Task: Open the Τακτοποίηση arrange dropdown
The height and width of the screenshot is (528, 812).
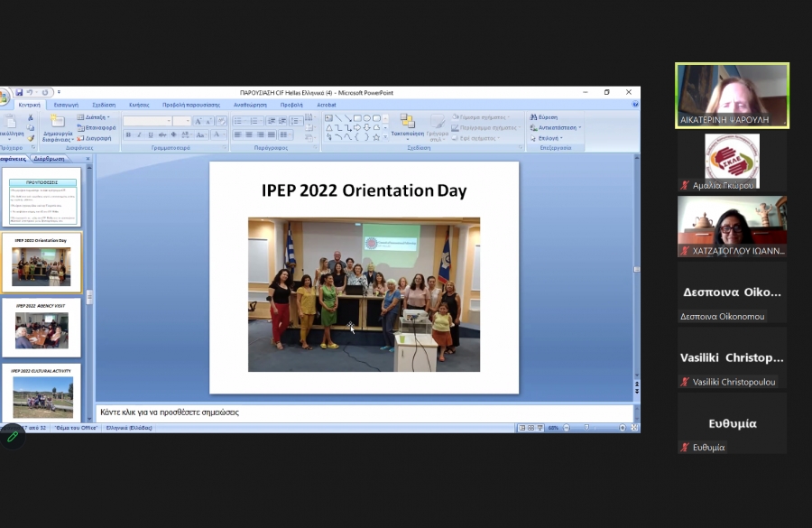Action: pyautogui.click(x=408, y=127)
